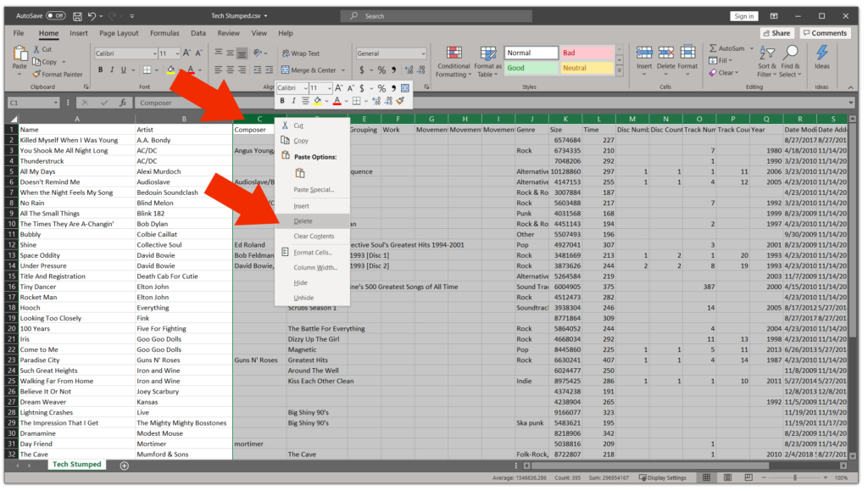This screenshot has height=491, width=868.
Task: Open the Find & Select tool
Action: [791, 61]
